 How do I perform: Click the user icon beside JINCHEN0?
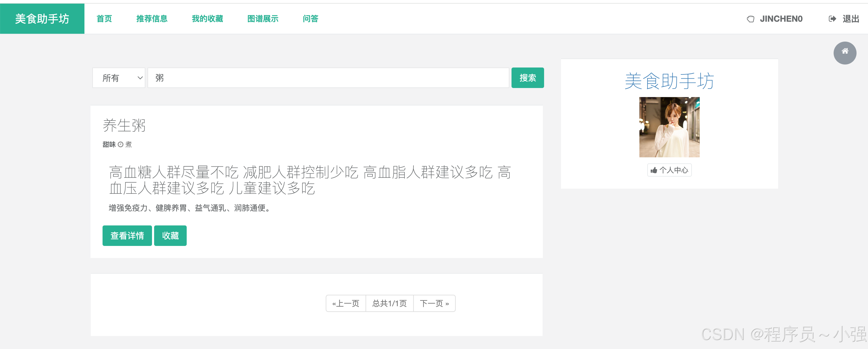(x=750, y=19)
